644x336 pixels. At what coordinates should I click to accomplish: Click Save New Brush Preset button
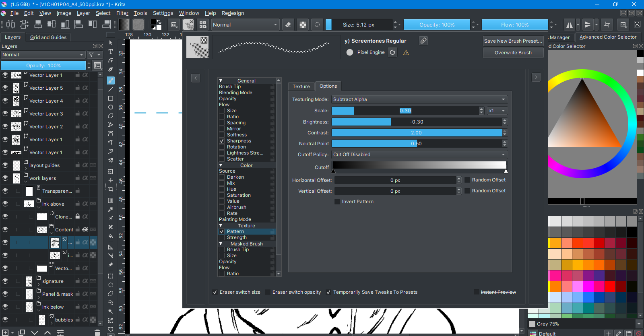(513, 41)
